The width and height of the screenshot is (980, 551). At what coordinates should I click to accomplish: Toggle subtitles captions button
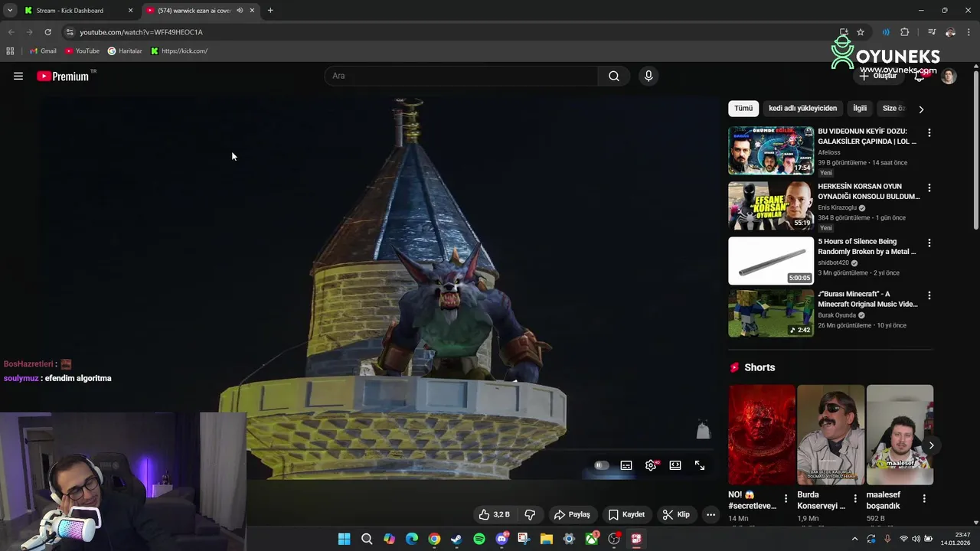pos(626,465)
